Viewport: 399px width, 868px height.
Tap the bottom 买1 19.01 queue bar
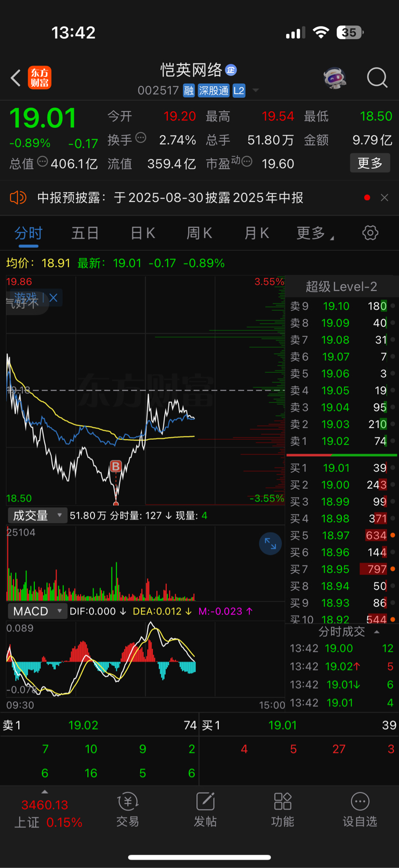coord(299,725)
